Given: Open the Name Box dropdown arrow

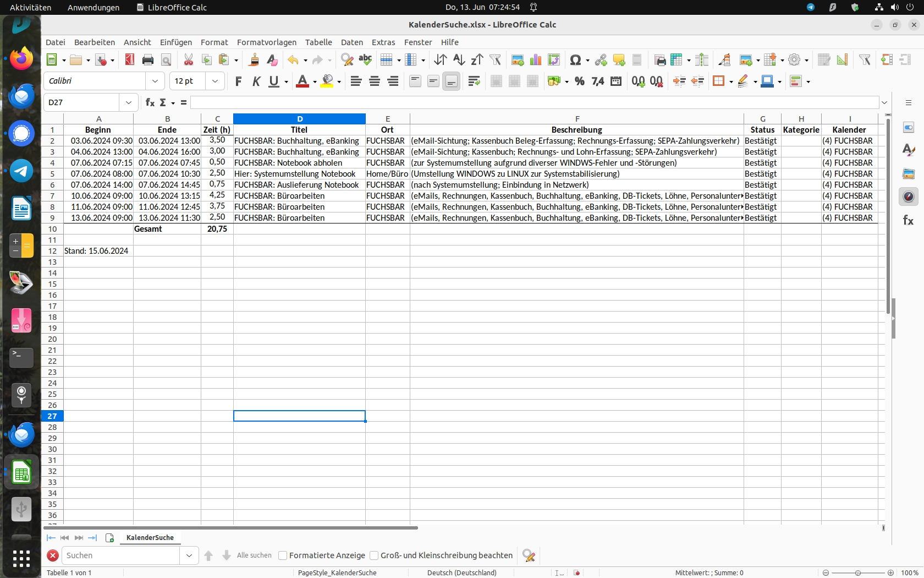Looking at the screenshot, I should click(x=128, y=102).
